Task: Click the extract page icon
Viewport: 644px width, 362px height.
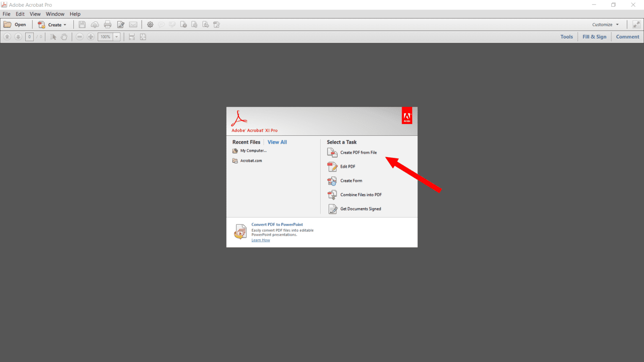Action: 205,25
